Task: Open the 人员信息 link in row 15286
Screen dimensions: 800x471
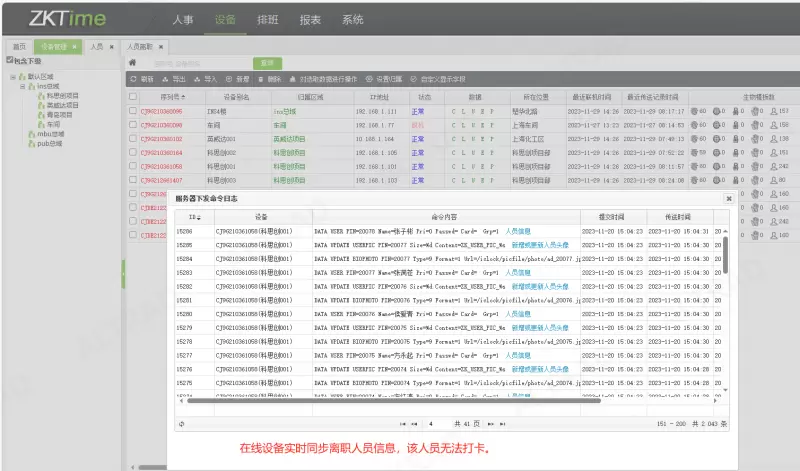Action: (x=518, y=231)
